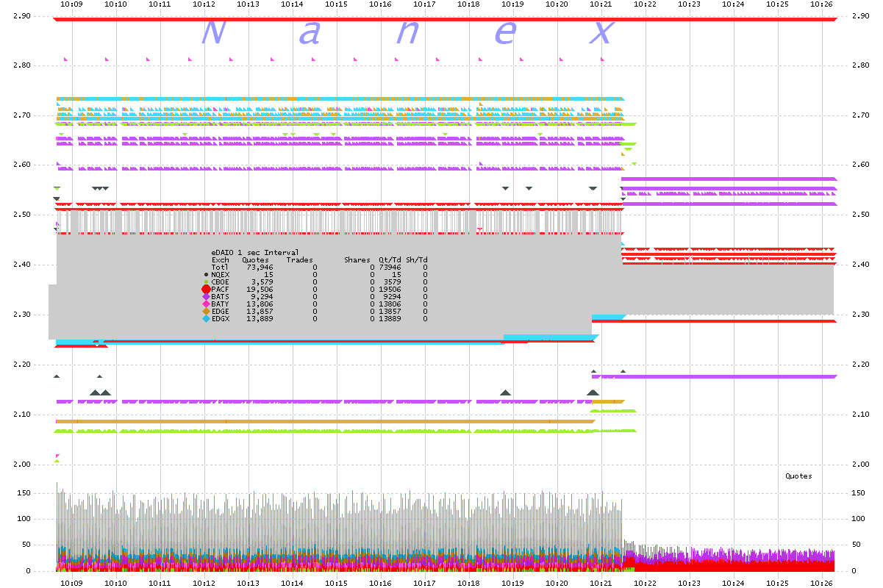Click the 10:24 label on the bottom time axis
This screenshot has height=588, width=883.
(x=733, y=584)
